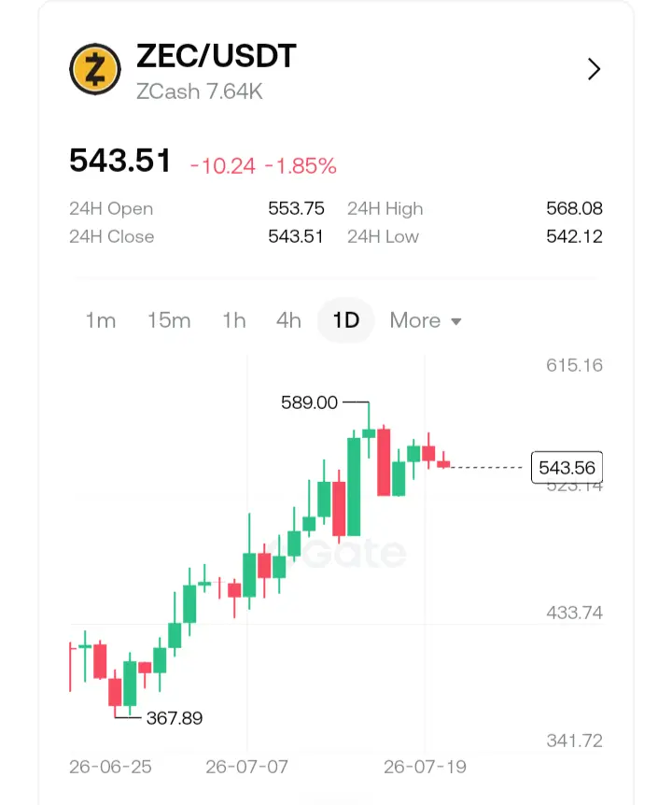Select the 15m timeframe tab
The height and width of the screenshot is (805, 672).
click(x=169, y=320)
